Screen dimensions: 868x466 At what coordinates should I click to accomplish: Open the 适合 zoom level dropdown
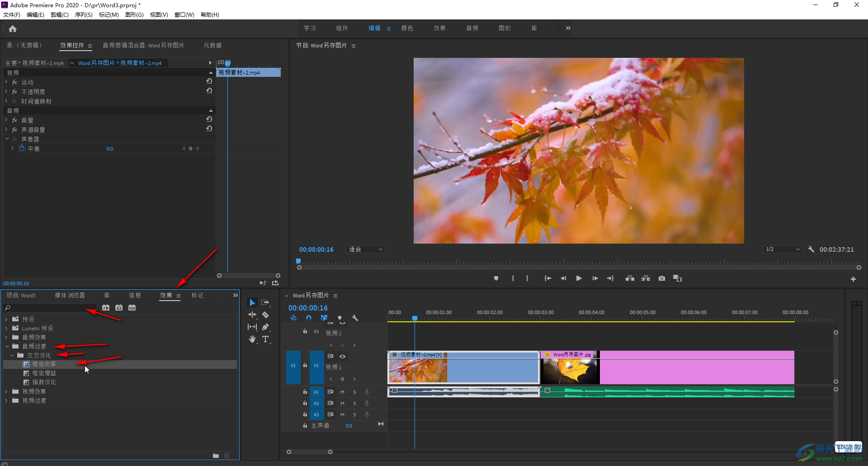click(x=365, y=249)
